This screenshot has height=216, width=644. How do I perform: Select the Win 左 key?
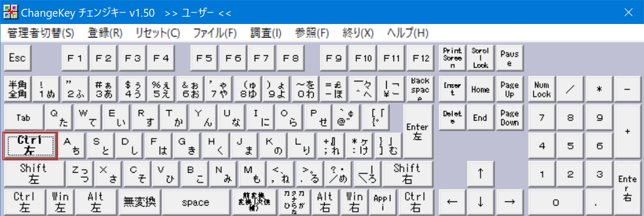point(61,202)
